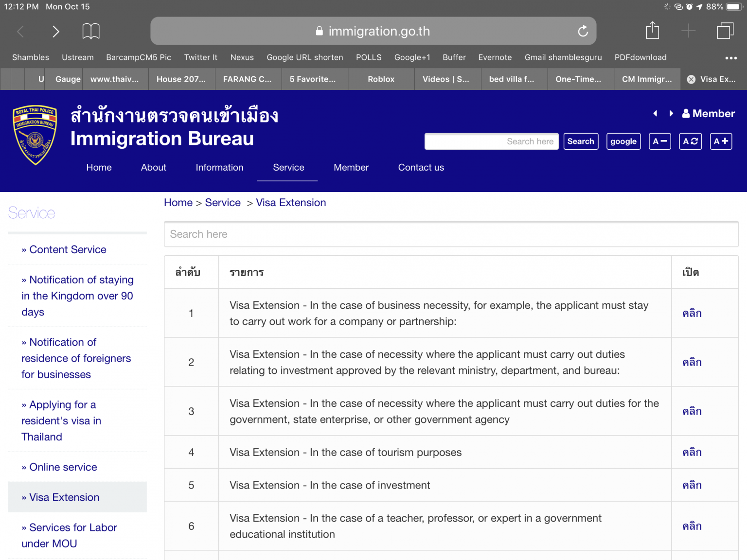The width and height of the screenshot is (747, 560).
Task: Open Online service sidebar link
Action: coord(63,467)
